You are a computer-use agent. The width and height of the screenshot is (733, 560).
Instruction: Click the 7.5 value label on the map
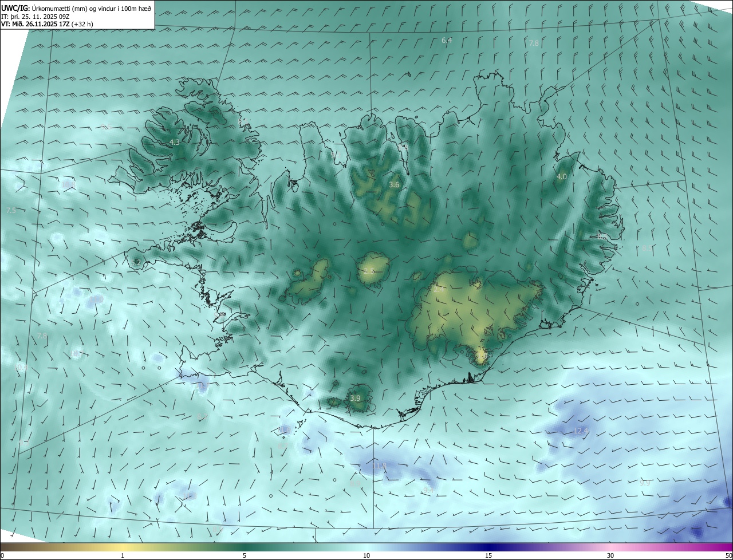pos(11,211)
